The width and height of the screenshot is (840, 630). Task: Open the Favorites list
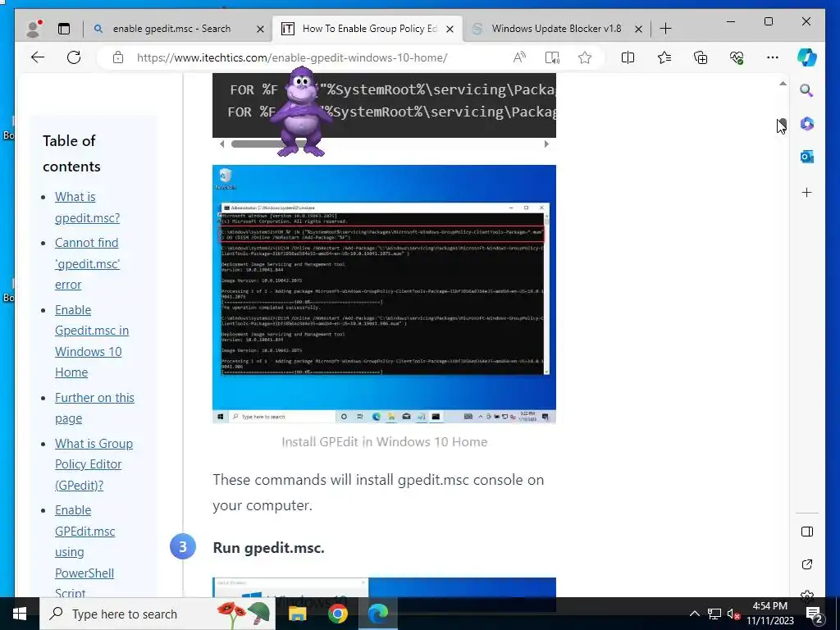pyautogui.click(x=664, y=57)
